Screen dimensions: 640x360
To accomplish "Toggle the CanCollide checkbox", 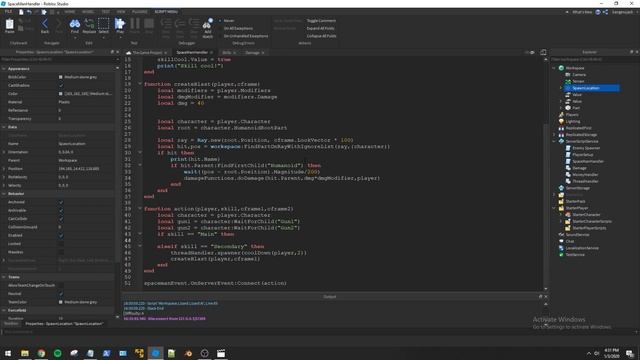I will click(61, 219).
